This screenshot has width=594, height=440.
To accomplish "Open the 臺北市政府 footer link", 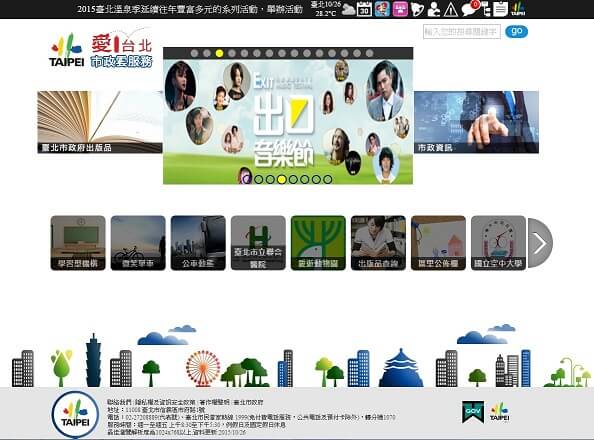I will pyautogui.click(x=248, y=402).
